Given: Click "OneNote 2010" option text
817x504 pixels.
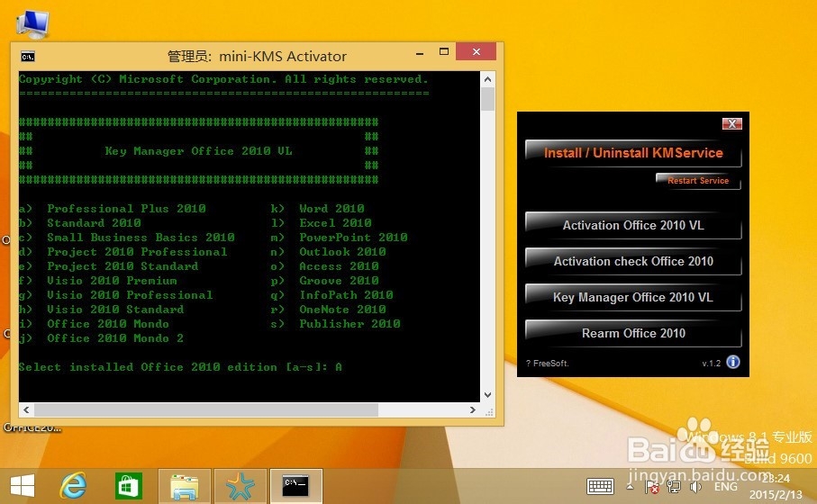Looking at the screenshot, I should click(343, 310).
